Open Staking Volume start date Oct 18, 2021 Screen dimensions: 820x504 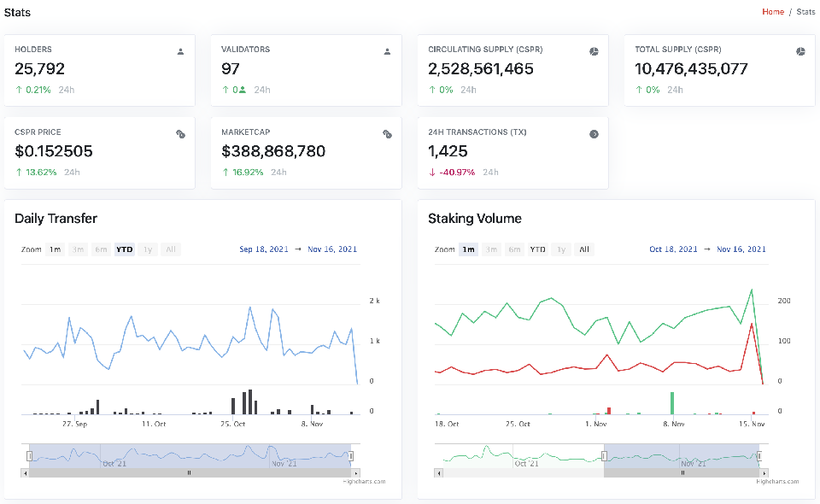pos(673,249)
